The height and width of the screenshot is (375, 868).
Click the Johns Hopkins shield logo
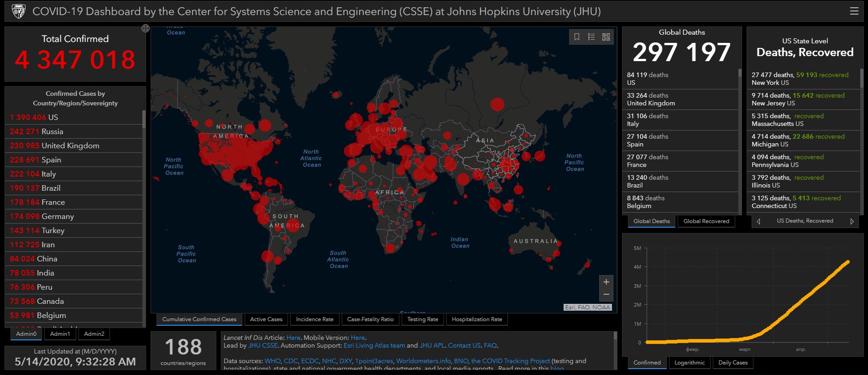click(x=18, y=11)
